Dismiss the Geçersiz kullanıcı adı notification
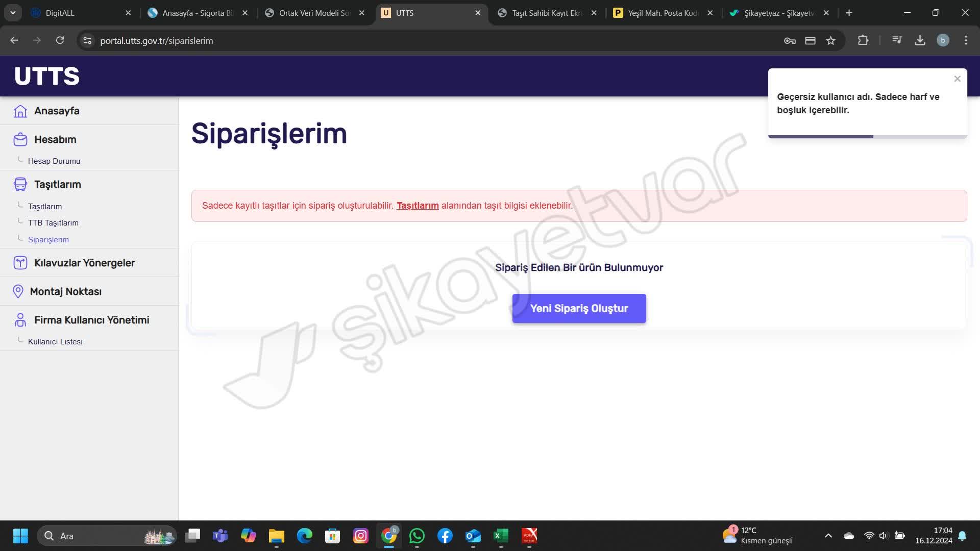 point(957,79)
